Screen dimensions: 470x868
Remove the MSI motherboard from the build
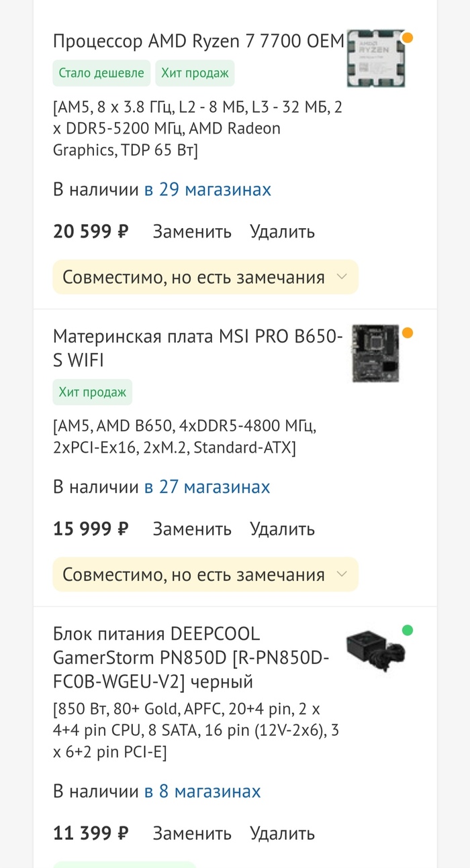pos(282,529)
